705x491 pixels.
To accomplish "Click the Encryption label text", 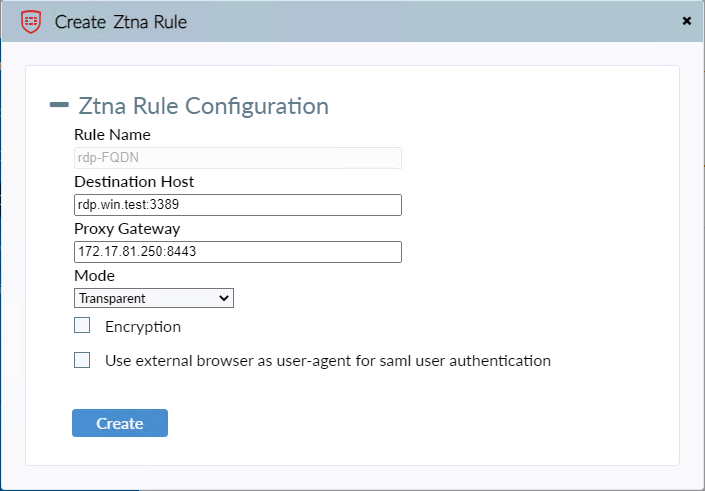I will coord(143,327).
